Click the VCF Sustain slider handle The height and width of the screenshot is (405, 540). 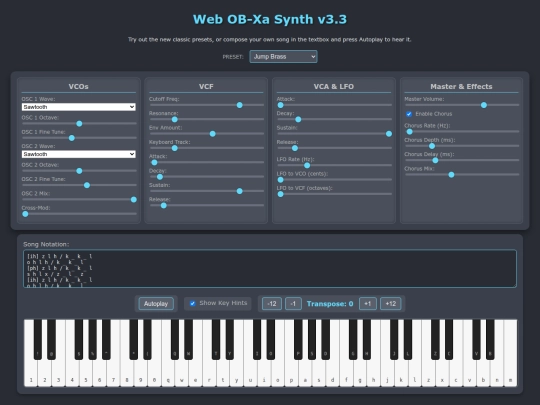click(240, 191)
